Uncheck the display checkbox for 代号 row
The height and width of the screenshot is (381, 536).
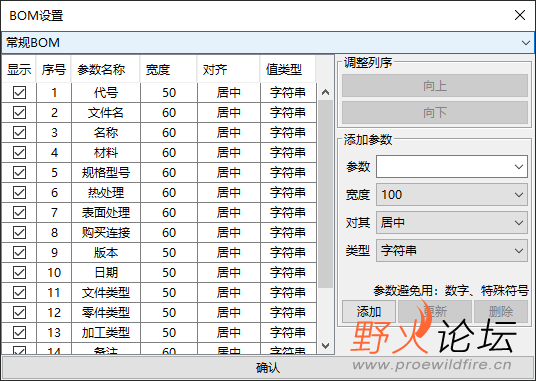point(19,93)
